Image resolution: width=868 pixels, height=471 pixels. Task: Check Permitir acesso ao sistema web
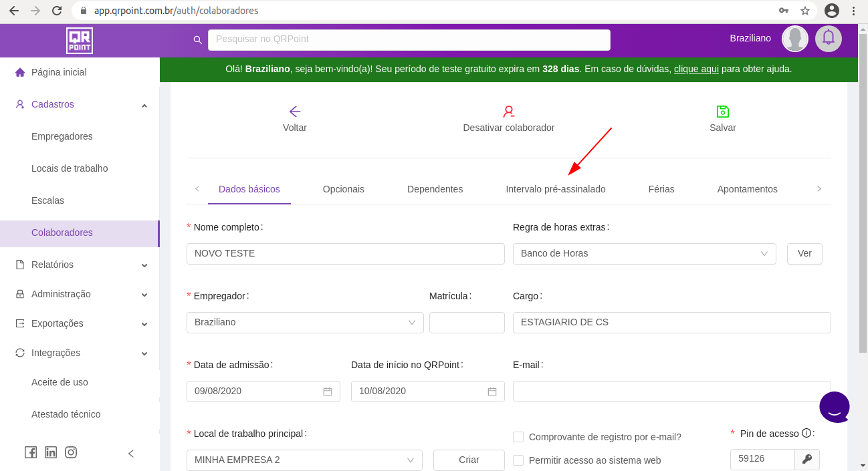518,460
